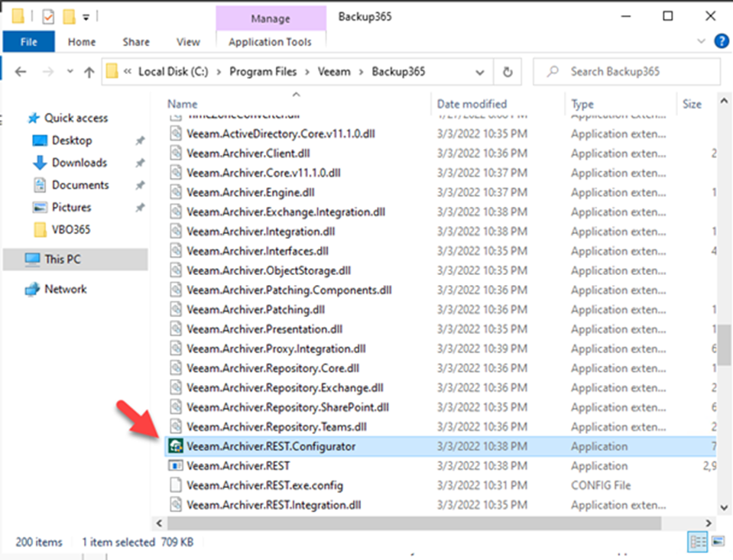Image resolution: width=733 pixels, height=560 pixels.
Task: Click CONFIG File type cell
Action: [x=601, y=485]
